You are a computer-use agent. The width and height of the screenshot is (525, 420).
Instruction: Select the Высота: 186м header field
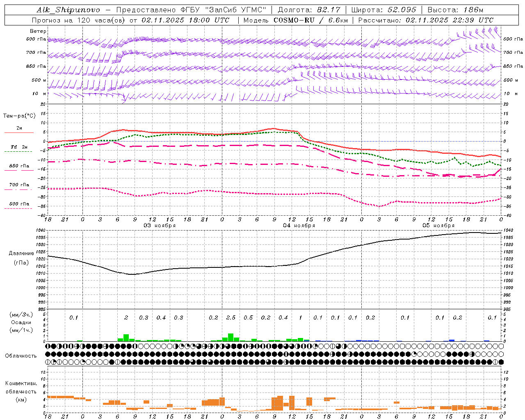coord(455,10)
